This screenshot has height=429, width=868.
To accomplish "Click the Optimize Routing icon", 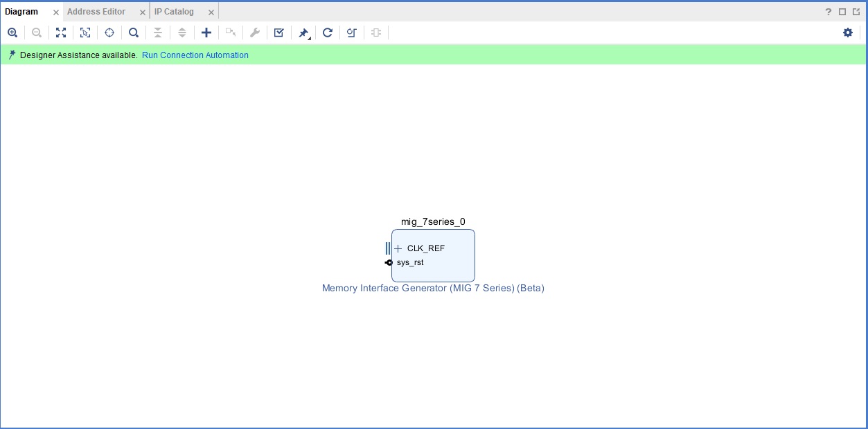I will click(x=352, y=33).
